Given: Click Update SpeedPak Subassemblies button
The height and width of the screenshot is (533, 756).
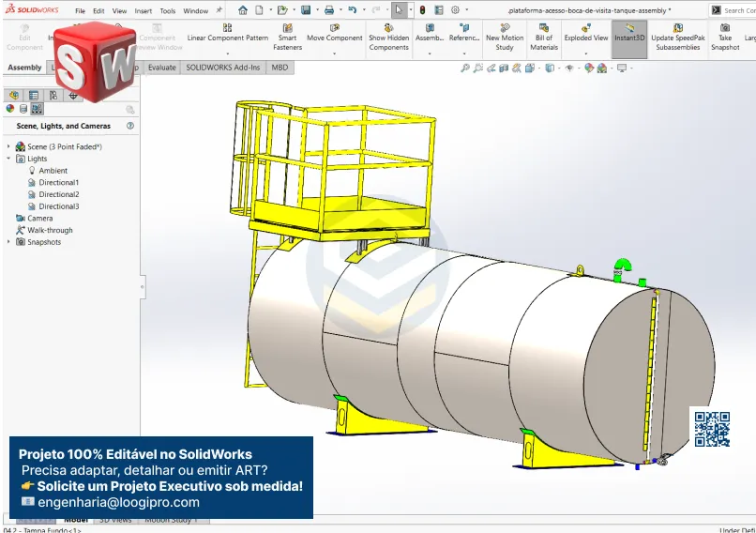Looking at the screenshot, I should click(x=677, y=37).
